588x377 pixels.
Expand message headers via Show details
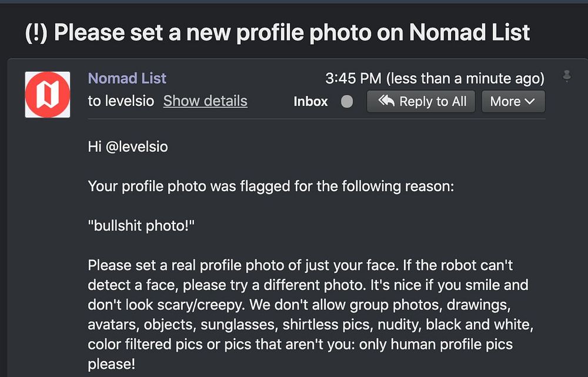pyautogui.click(x=205, y=101)
